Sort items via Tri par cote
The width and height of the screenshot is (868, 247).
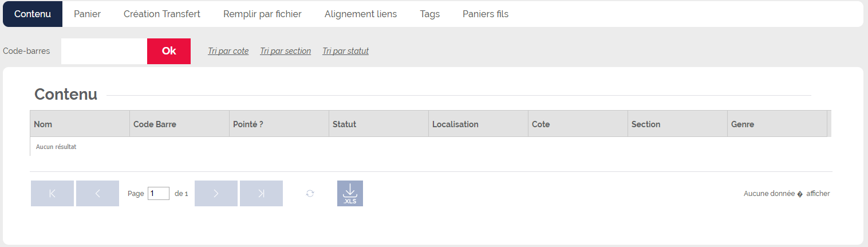point(228,51)
